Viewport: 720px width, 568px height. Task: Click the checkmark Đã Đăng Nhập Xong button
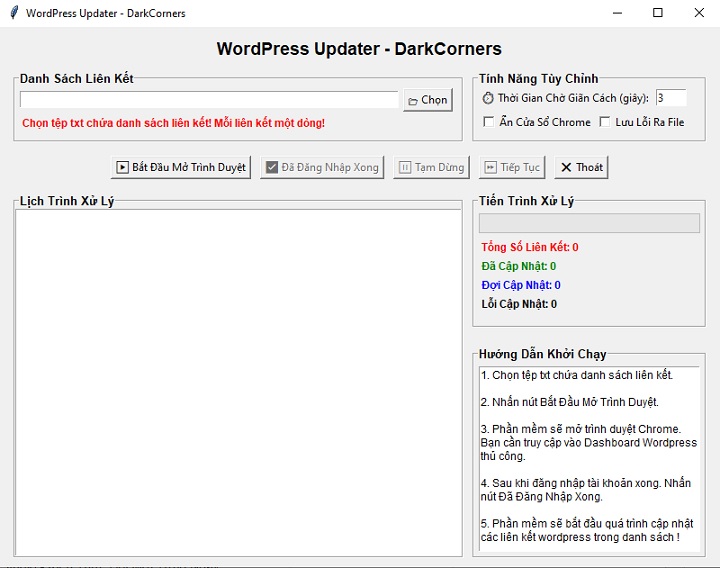pyautogui.click(x=321, y=167)
